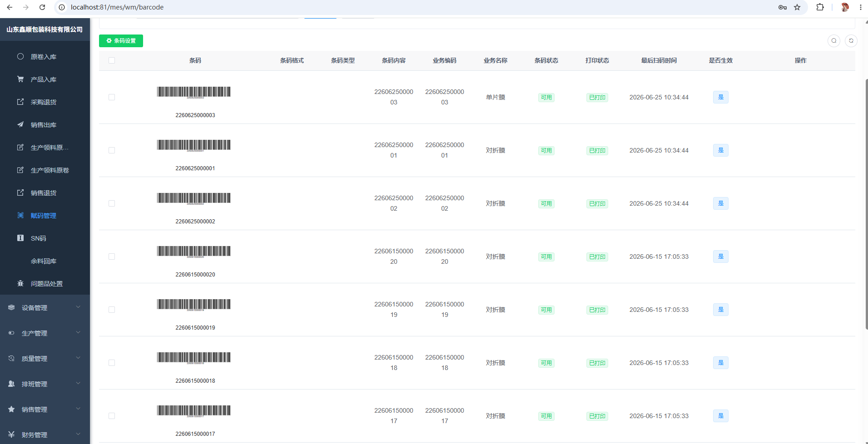868x444 pixels.
Task: Expand the 质量管理 sidebar group
Action: tap(45, 359)
